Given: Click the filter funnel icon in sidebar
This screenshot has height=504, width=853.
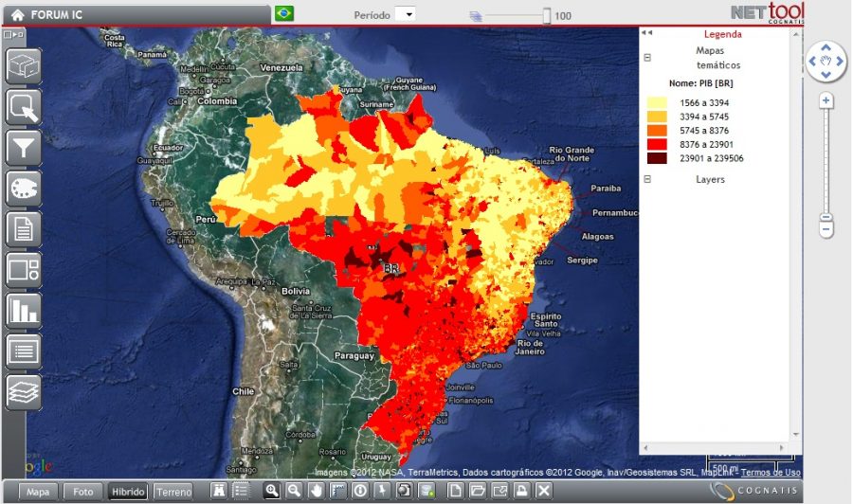Looking at the screenshot, I should click(x=24, y=147).
